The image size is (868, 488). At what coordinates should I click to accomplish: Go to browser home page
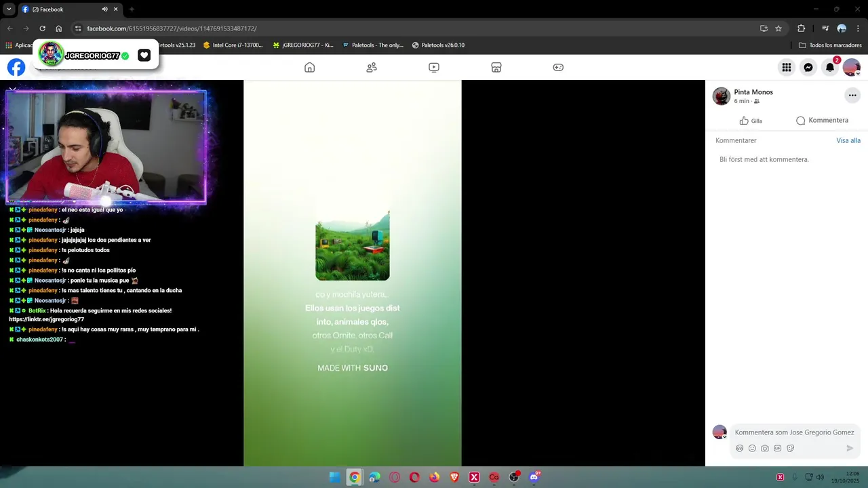pos(59,28)
